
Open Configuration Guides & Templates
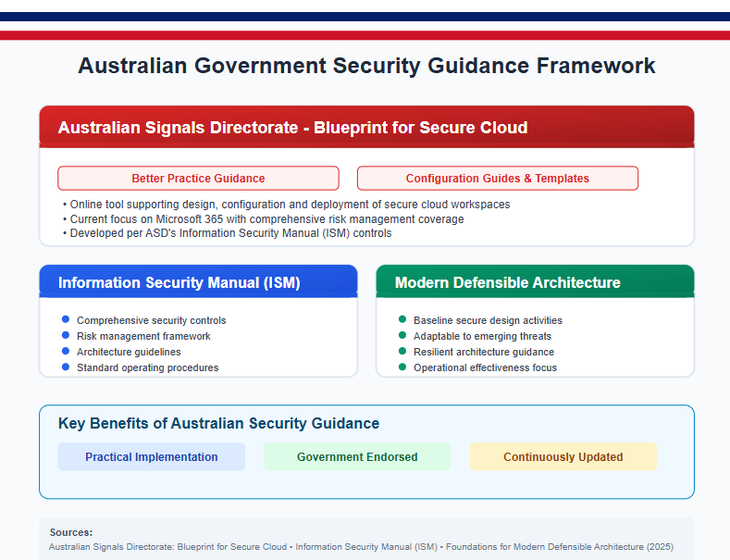coord(498,178)
